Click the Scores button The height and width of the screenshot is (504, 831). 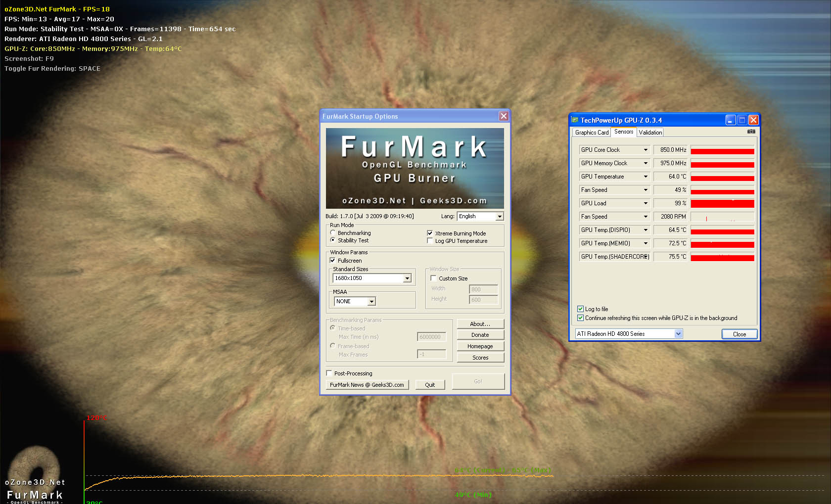click(480, 358)
